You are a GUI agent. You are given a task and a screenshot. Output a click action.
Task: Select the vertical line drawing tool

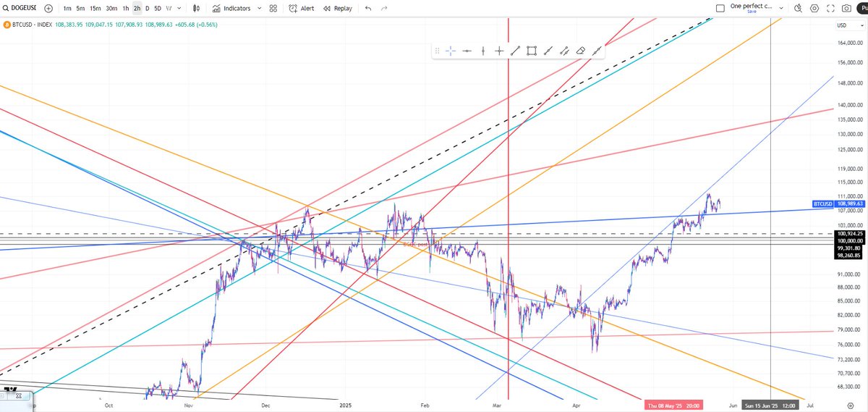pyautogui.click(x=483, y=51)
